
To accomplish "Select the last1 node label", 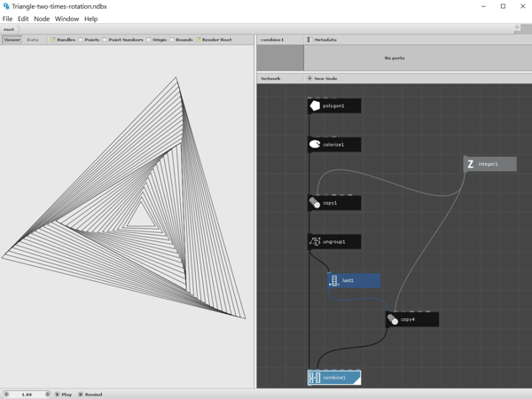I will (348, 280).
